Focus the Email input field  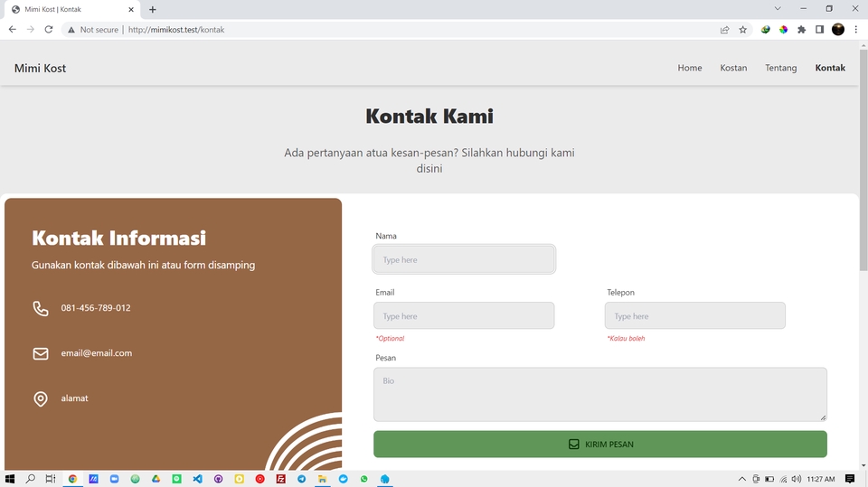[464, 316]
